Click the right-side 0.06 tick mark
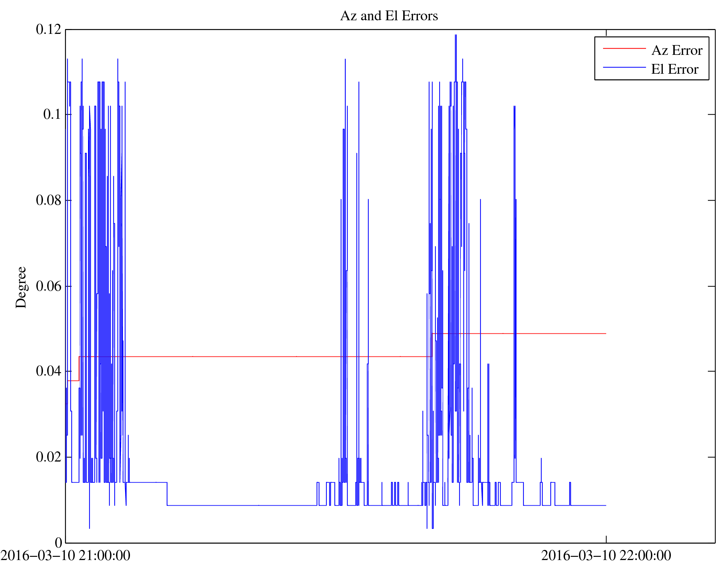 point(711,286)
